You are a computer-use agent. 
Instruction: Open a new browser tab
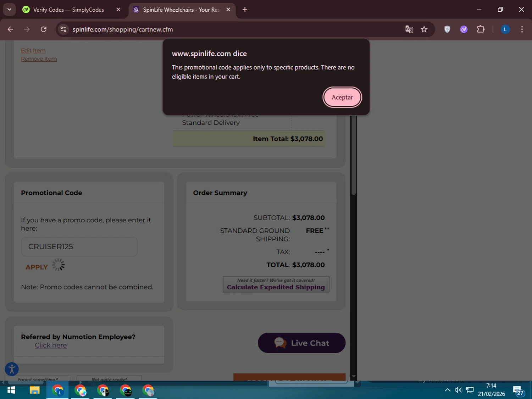pyautogui.click(x=245, y=10)
